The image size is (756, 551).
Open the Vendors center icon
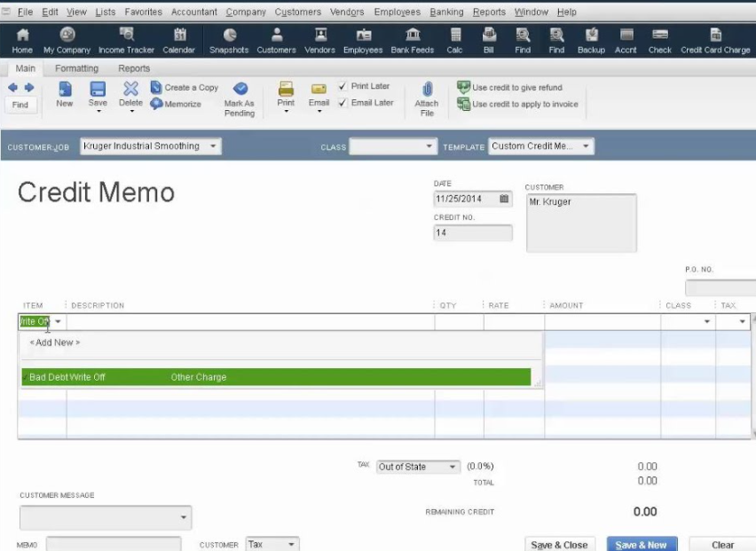(x=319, y=41)
